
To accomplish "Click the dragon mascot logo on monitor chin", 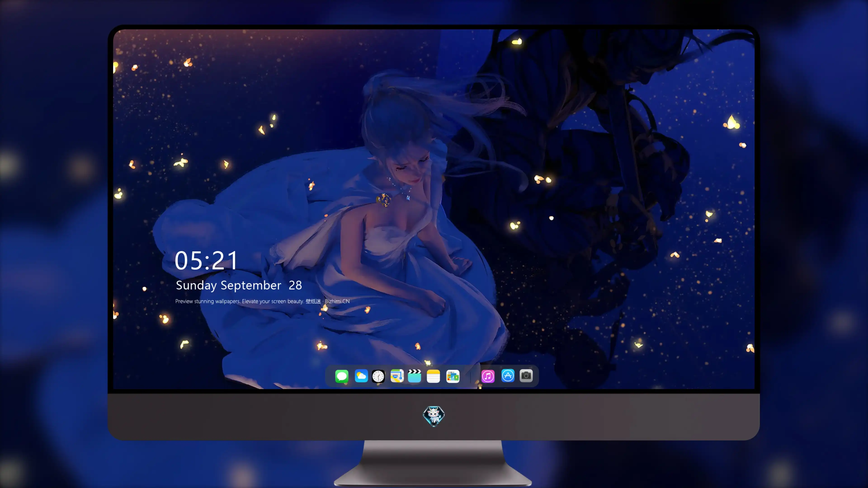I will pyautogui.click(x=434, y=416).
